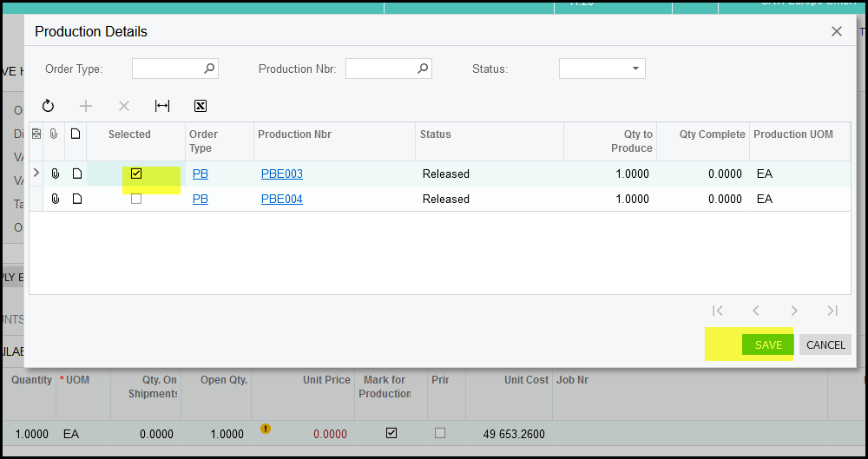Click the Add Row plus icon
This screenshot has height=459, width=868.
click(86, 106)
